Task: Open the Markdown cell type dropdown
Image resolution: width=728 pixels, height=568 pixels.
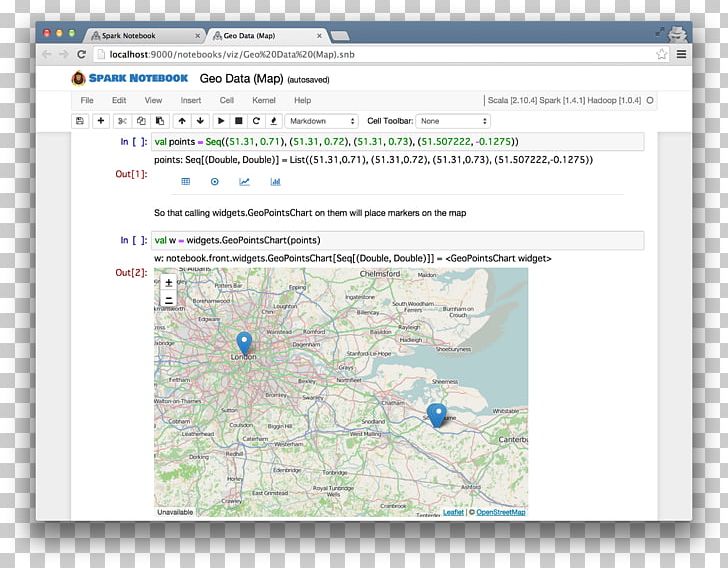Action: (x=321, y=121)
